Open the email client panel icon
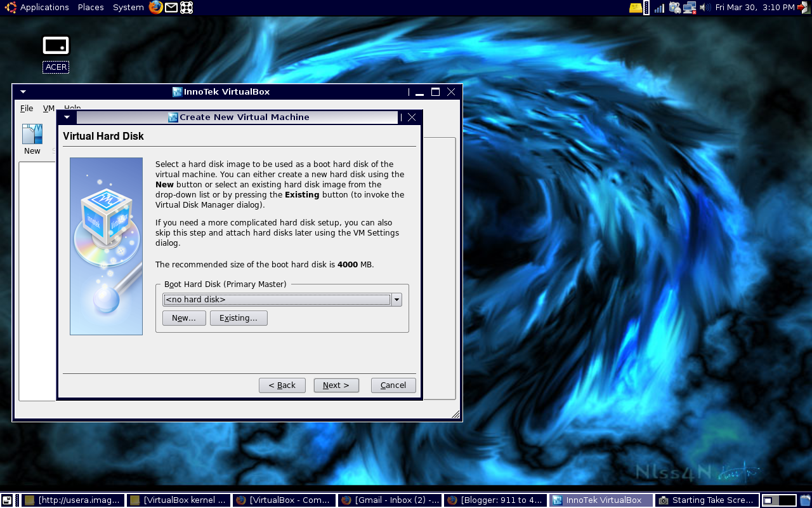This screenshot has height=508, width=812. pyautogui.click(x=171, y=8)
